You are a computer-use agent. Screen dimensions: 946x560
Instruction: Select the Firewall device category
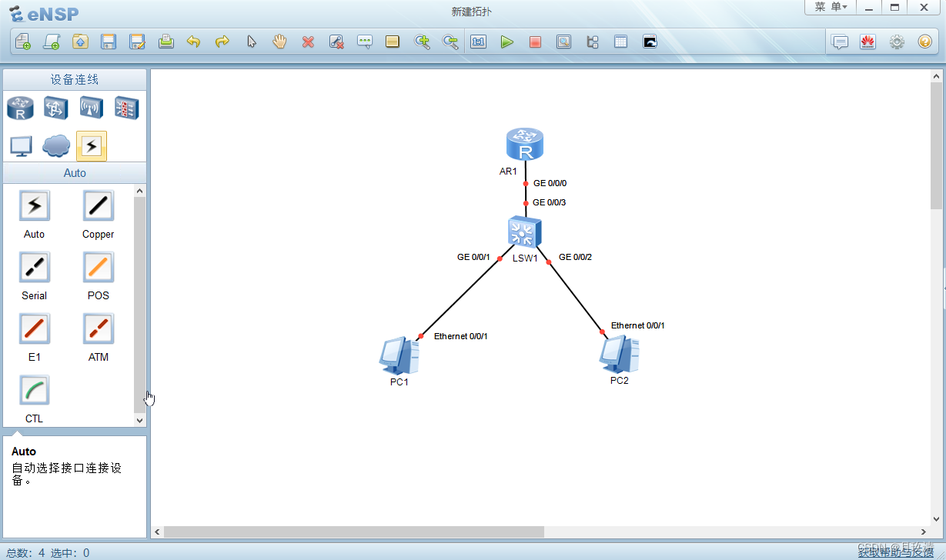click(127, 108)
